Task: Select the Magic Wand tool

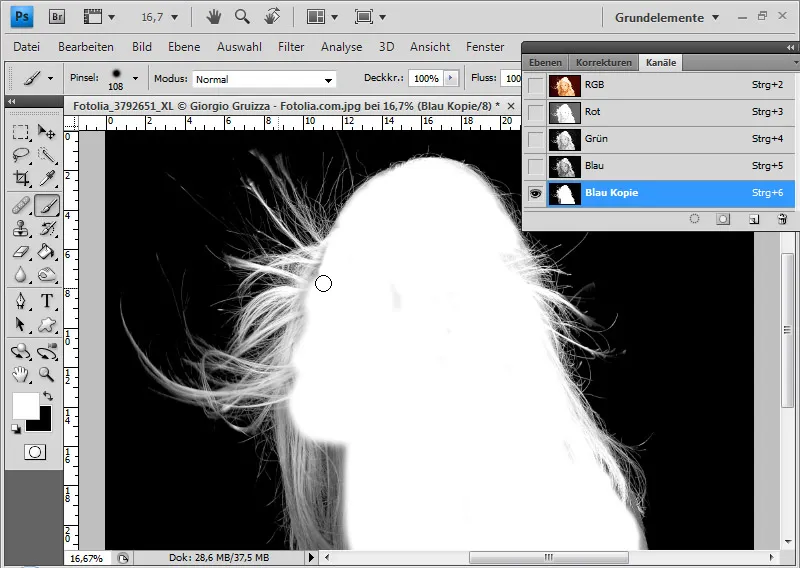Action: 46,155
